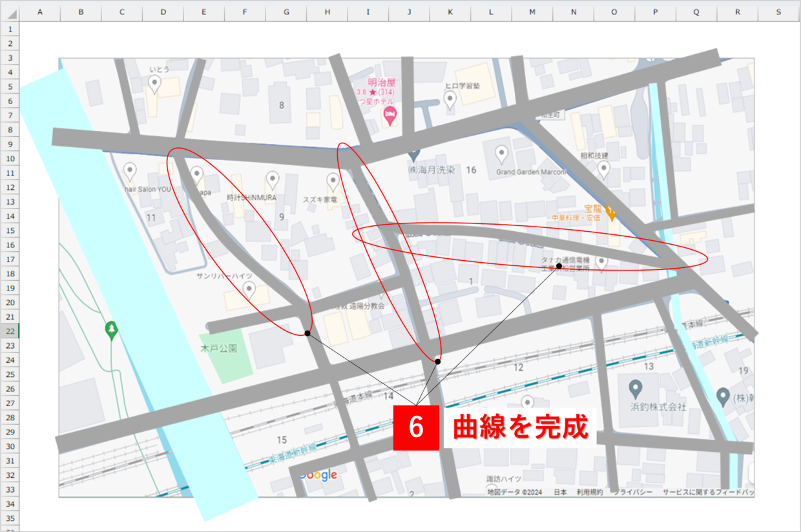The height and width of the screenshot is (532, 801).
Task: Click the 地図データ ©2024 text
Action: tap(515, 493)
